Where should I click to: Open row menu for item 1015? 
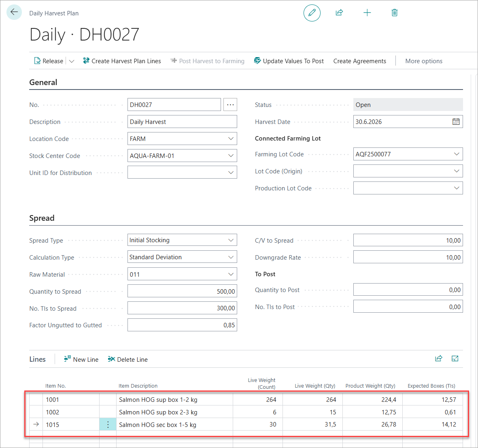[x=108, y=425]
